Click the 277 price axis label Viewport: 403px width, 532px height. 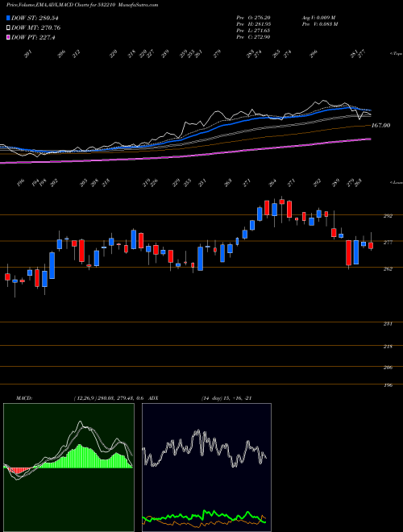pos(388,243)
